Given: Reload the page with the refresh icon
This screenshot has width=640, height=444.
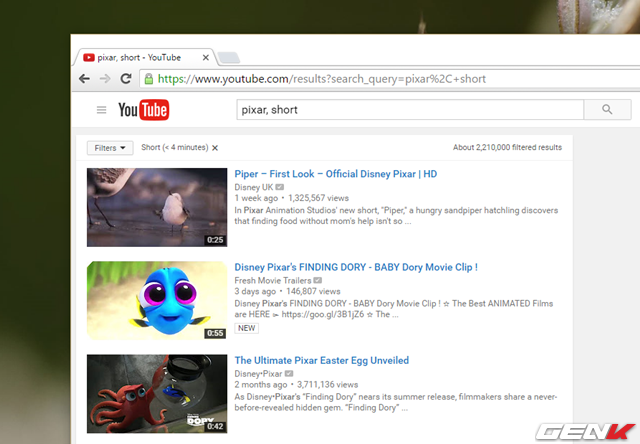Looking at the screenshot, I should pos(127,78).
